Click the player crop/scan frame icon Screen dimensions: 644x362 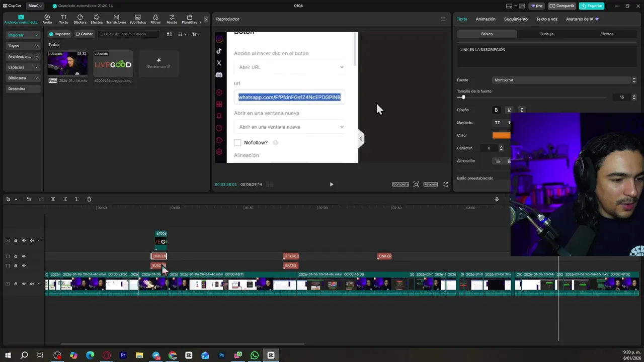tap(416, 185)
